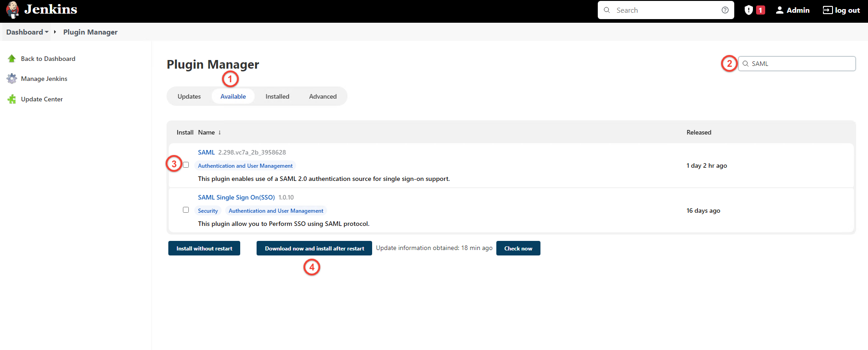Click the green Back to Dashboard arrow icon

point(12,59)
